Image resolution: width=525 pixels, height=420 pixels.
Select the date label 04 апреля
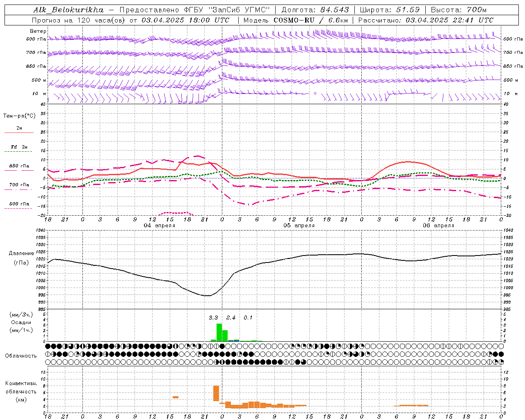(x=160, y=226)
